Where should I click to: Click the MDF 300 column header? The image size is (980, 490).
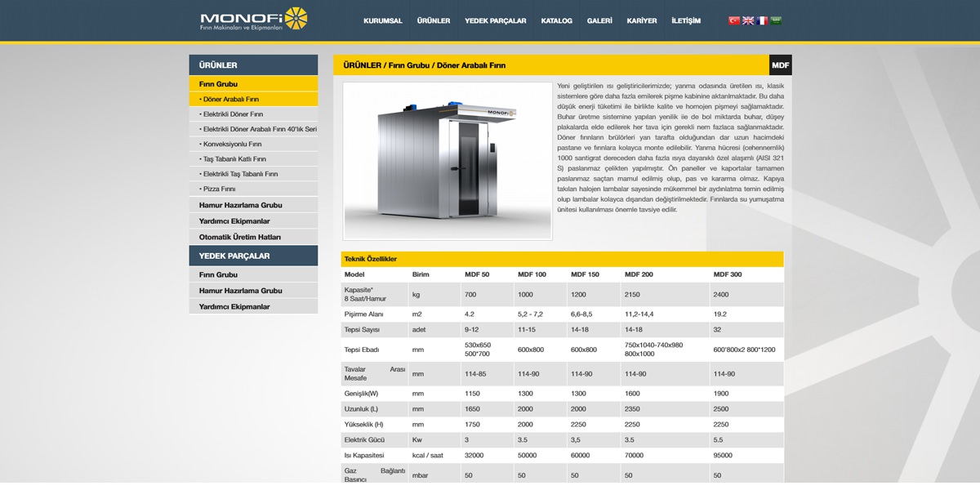[728, 274]
